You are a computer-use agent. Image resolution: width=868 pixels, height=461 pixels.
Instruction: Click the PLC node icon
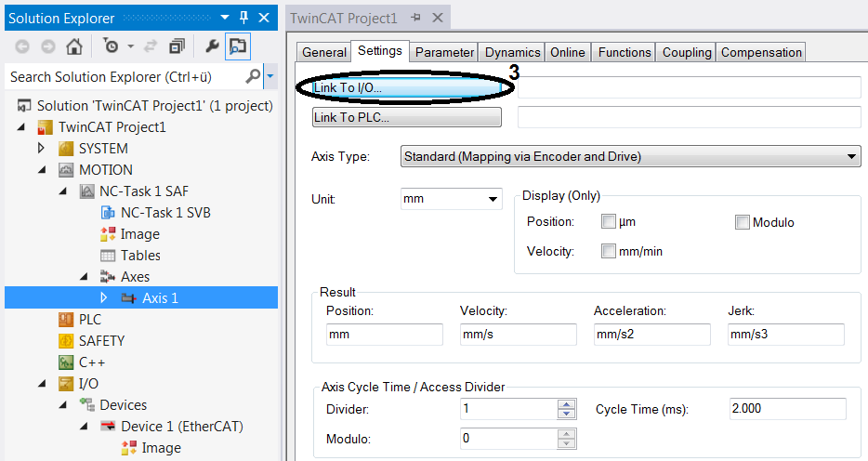[x=66, y=320]
